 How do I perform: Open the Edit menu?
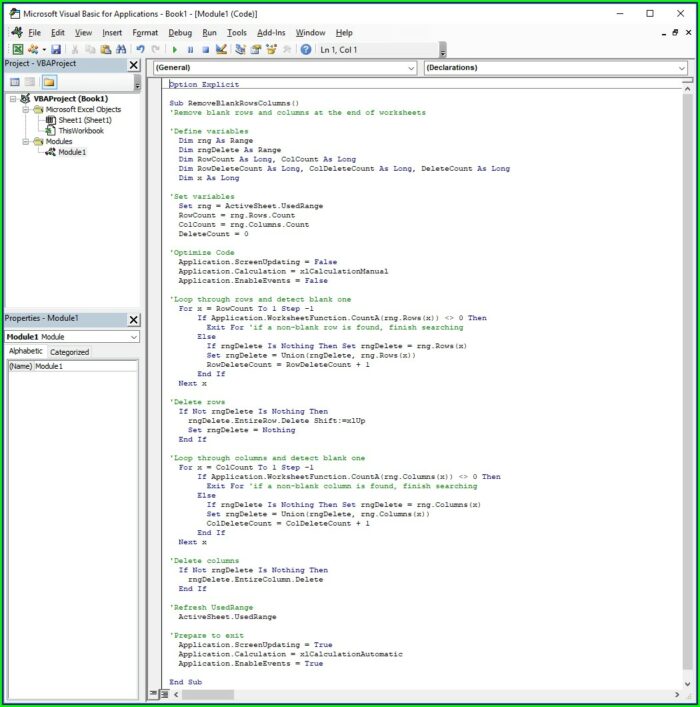coord(58,33)
